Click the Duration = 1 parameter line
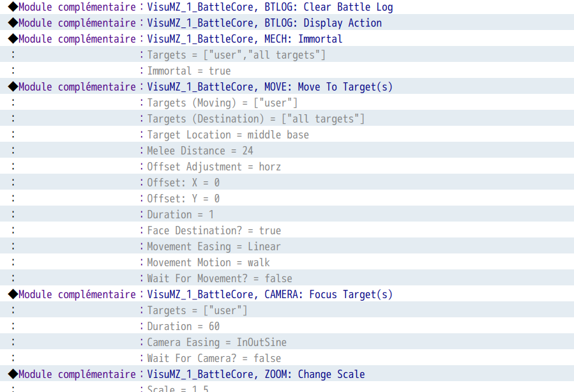 coord(181,215)
